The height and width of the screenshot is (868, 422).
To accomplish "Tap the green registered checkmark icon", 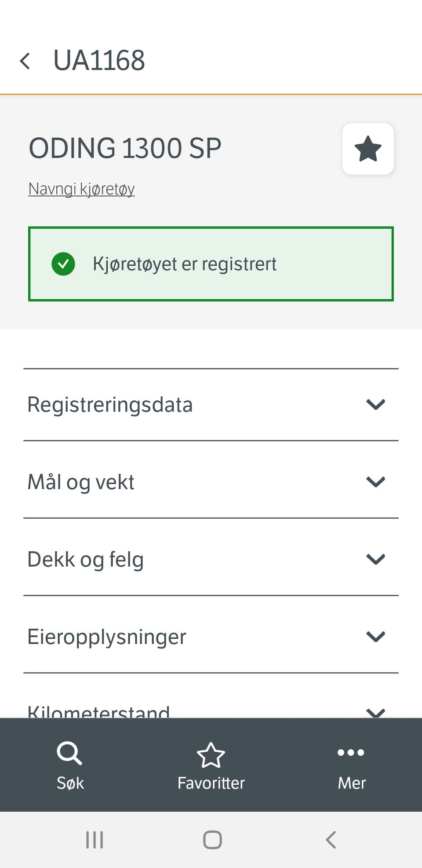I will pos(63,264).
